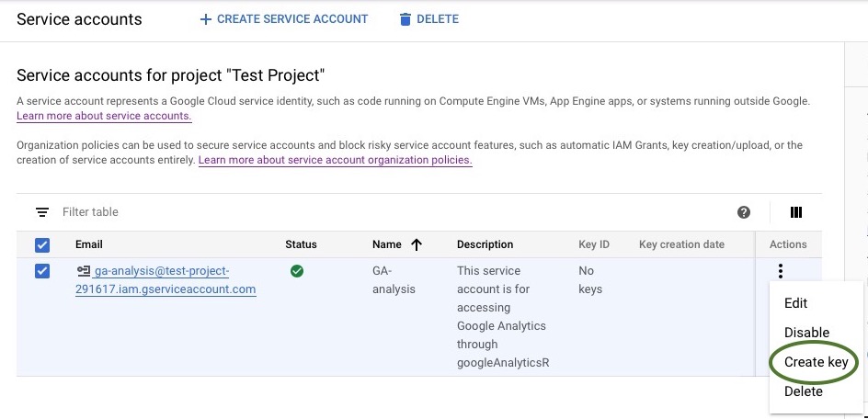The width and height of the screenshot is (868, 419).
Task: Sort by Name using the up arrow
Action: [417, 244]
